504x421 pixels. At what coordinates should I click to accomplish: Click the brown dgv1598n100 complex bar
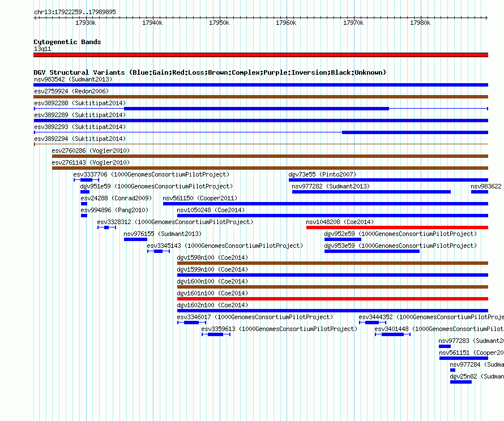[x=332, y=263]
